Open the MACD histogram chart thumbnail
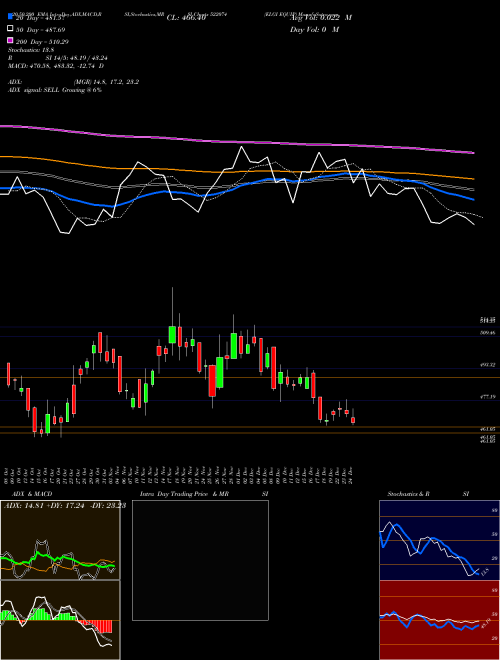 coord(60,620)
